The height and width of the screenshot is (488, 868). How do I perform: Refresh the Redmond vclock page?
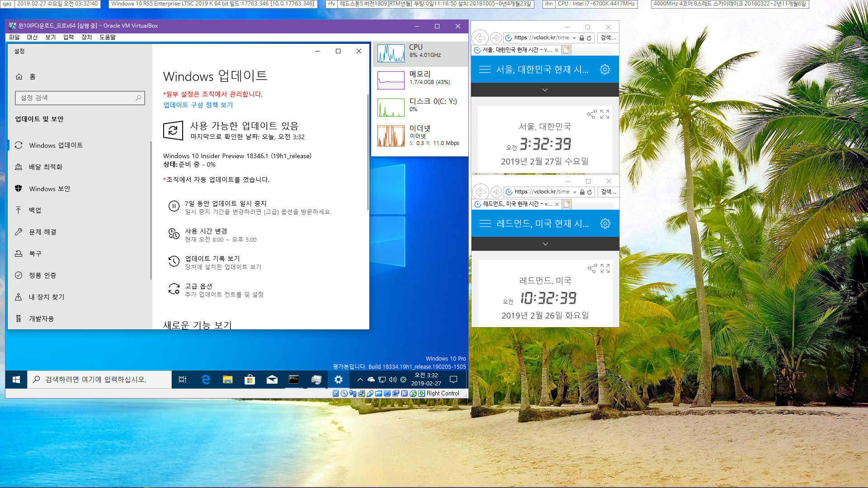(590, 192)
